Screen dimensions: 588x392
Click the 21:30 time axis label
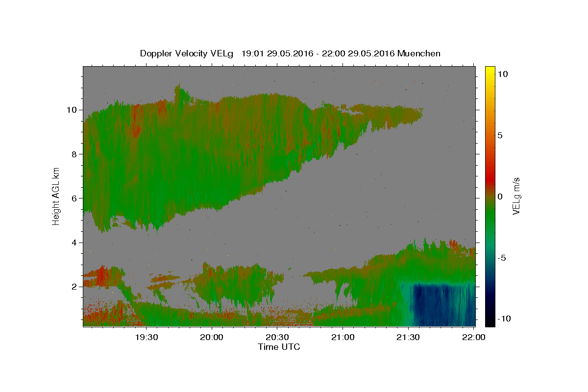tap(408, 337)
